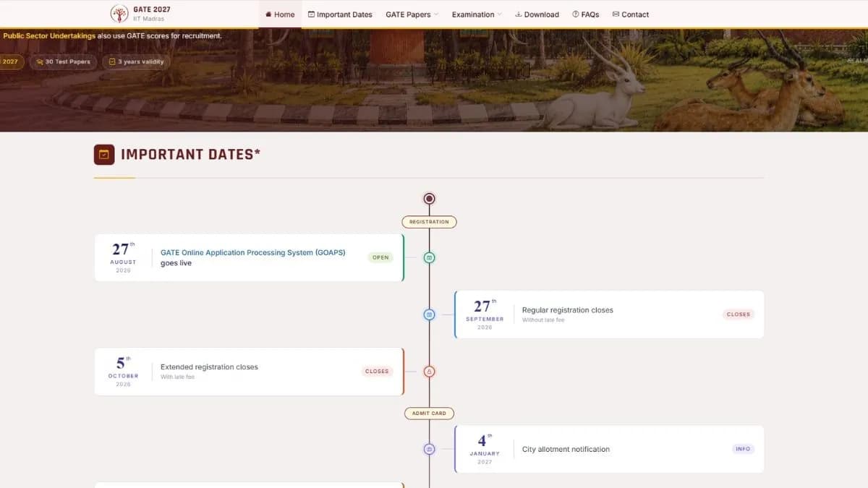Expand the Examination dropdown menu
The image size is (868, 488).
click(477, 14)
